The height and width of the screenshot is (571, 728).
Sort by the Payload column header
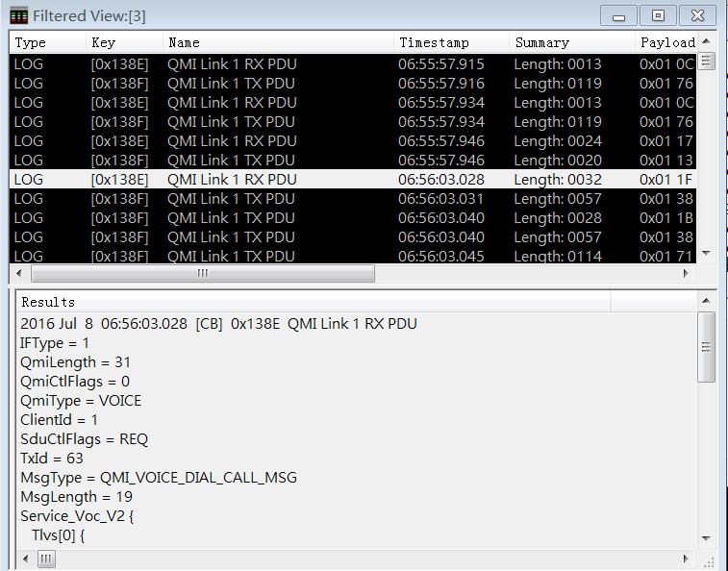click(665, 42)
